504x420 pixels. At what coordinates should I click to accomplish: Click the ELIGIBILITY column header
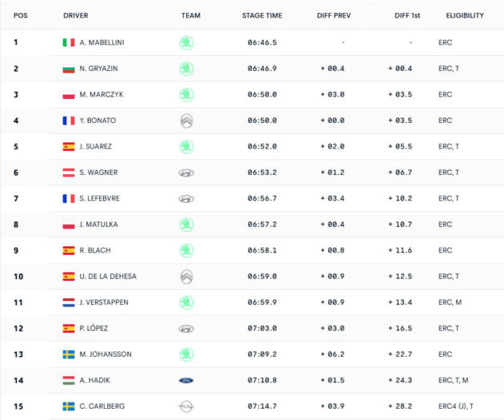465,15
